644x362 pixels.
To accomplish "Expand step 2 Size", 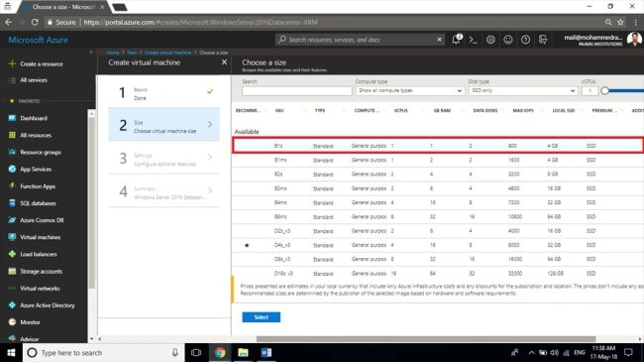I will [x=163, y=124].
